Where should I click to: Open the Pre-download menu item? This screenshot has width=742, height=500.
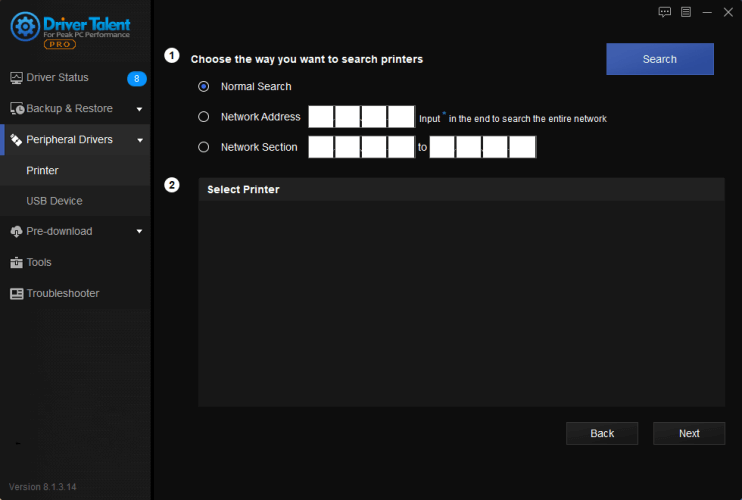coord(75,232)
